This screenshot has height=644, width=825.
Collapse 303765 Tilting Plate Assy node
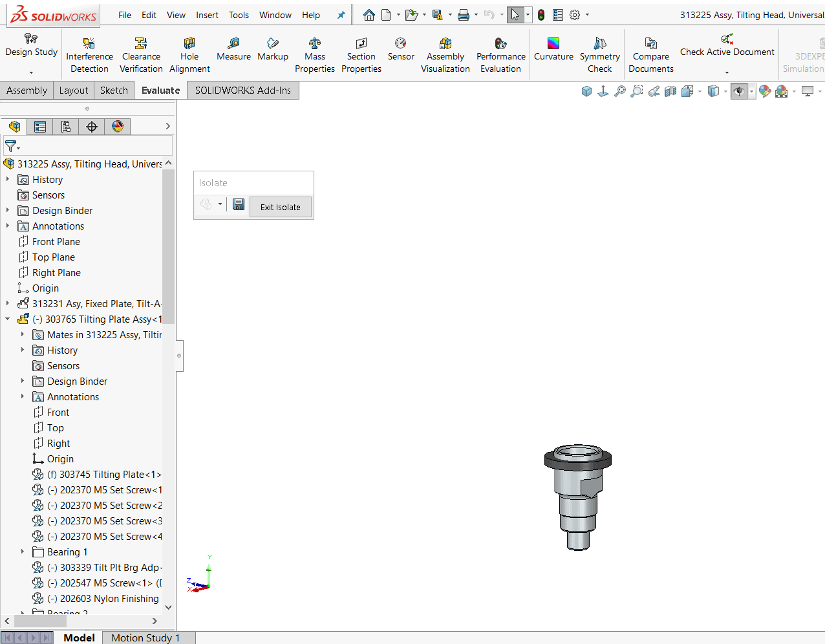coord(8,319)
